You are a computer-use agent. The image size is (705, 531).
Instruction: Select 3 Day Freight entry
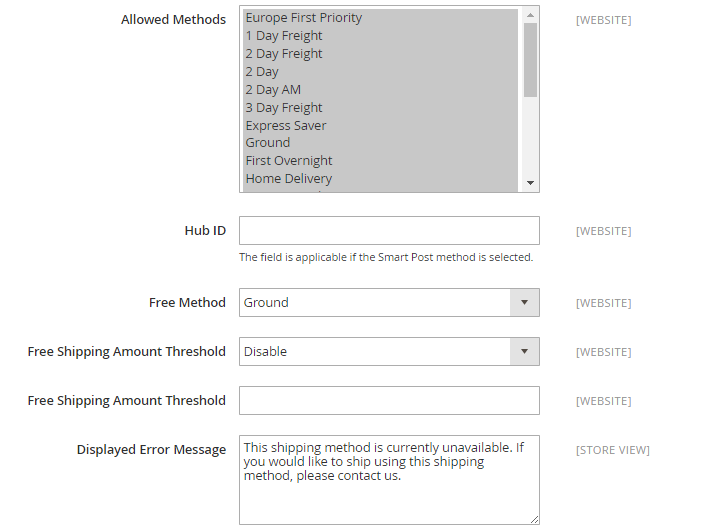pos(380,107)
